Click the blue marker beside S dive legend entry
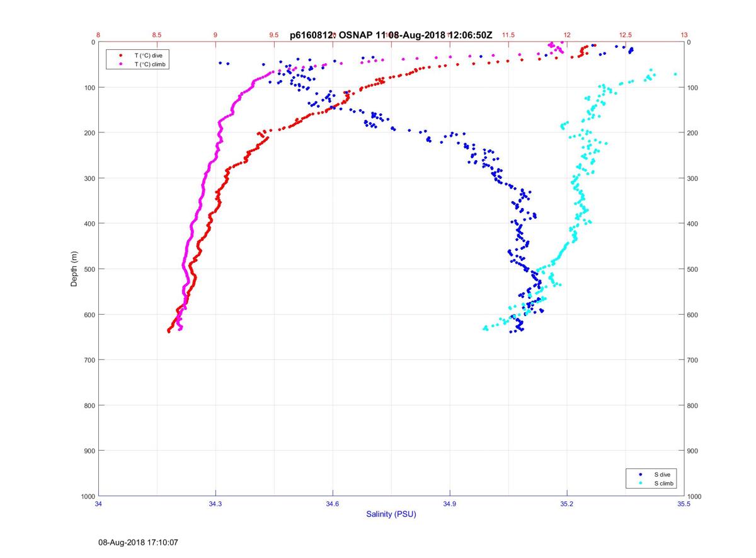This screenshot has height=558, width=756. 641,474
